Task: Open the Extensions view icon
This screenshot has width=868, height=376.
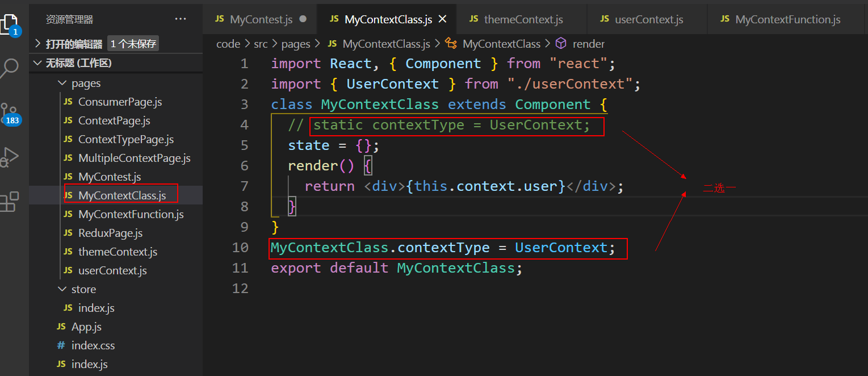Action: [x=10, y=201]
